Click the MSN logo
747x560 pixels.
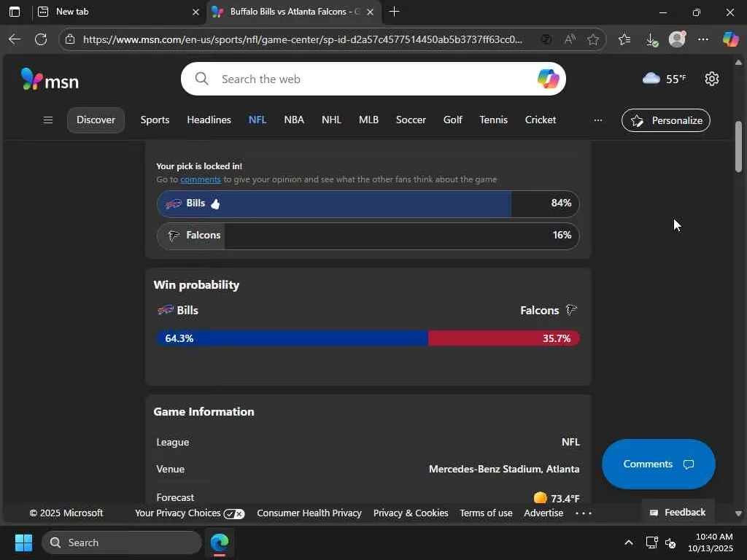pos(50,79)
